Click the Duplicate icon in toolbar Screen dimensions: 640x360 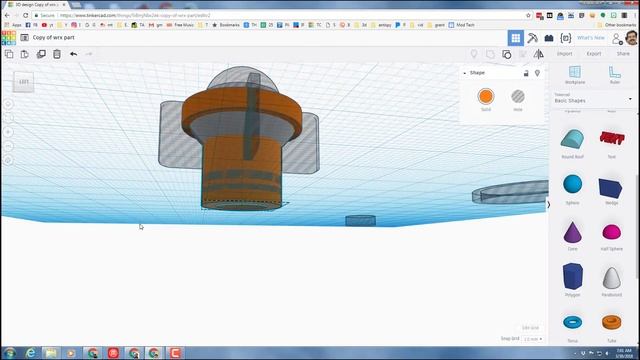[x=41, y=54]
